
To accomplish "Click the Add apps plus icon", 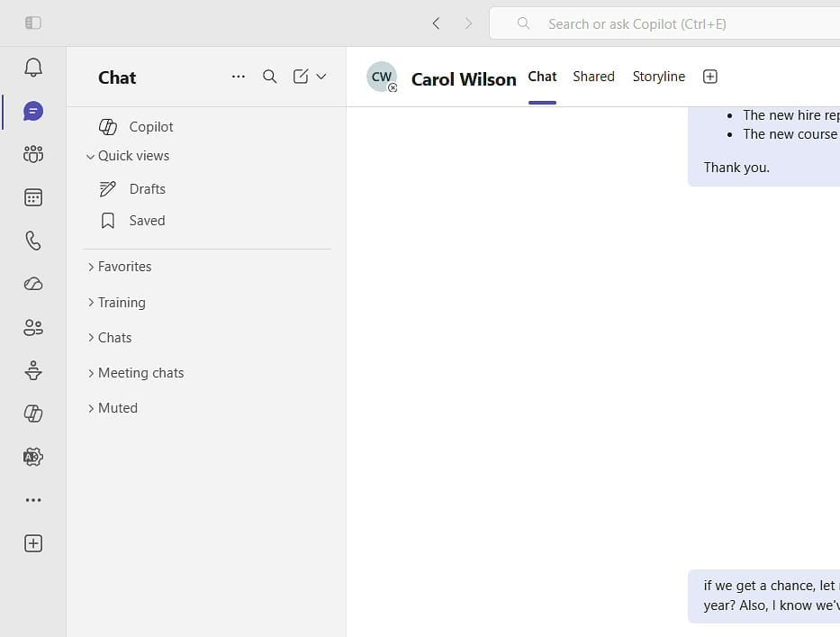I will pos(33,543).
